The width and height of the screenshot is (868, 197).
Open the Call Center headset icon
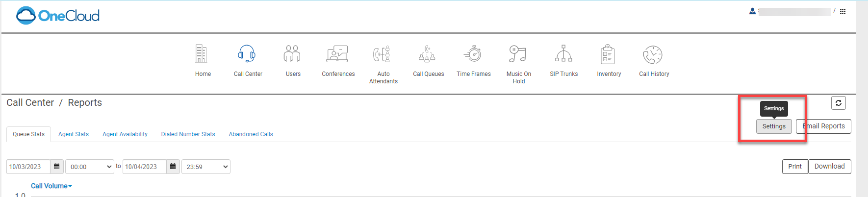247,54
